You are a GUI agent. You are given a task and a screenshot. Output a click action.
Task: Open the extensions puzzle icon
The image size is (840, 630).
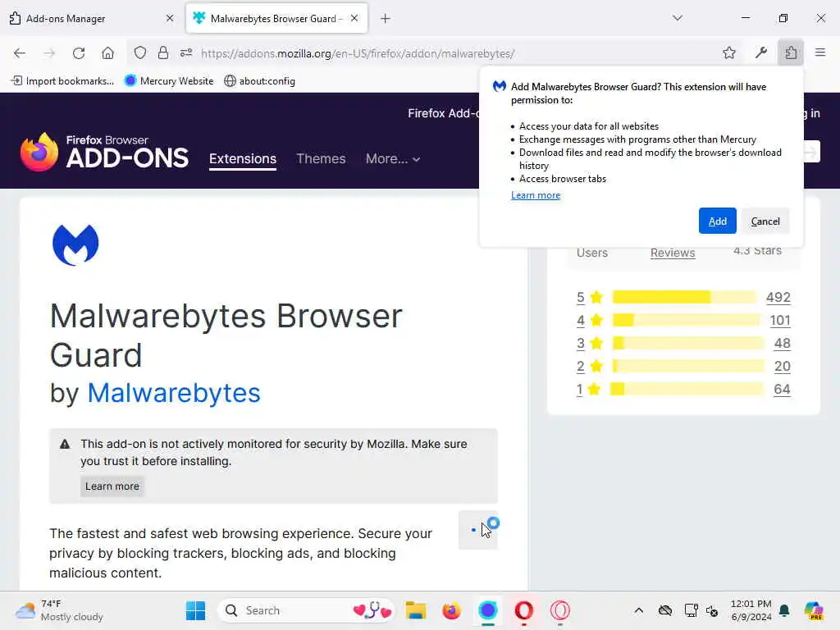click(791, 52)
